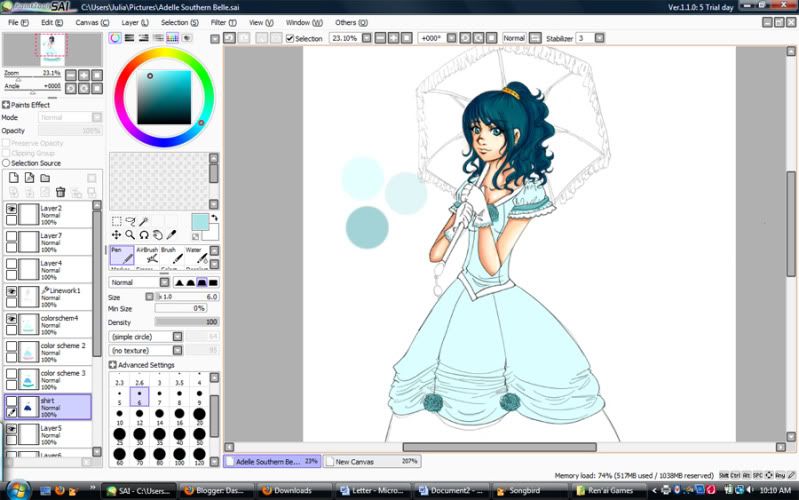Screen dimensions: 799x500
Task: Select the Move tool icon
Action: coord(116,235)
